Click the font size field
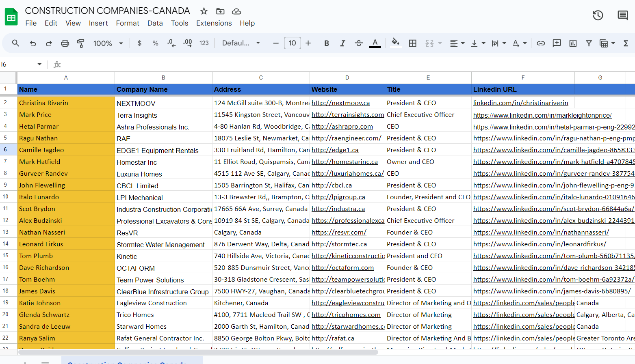 tap(293, 43)
